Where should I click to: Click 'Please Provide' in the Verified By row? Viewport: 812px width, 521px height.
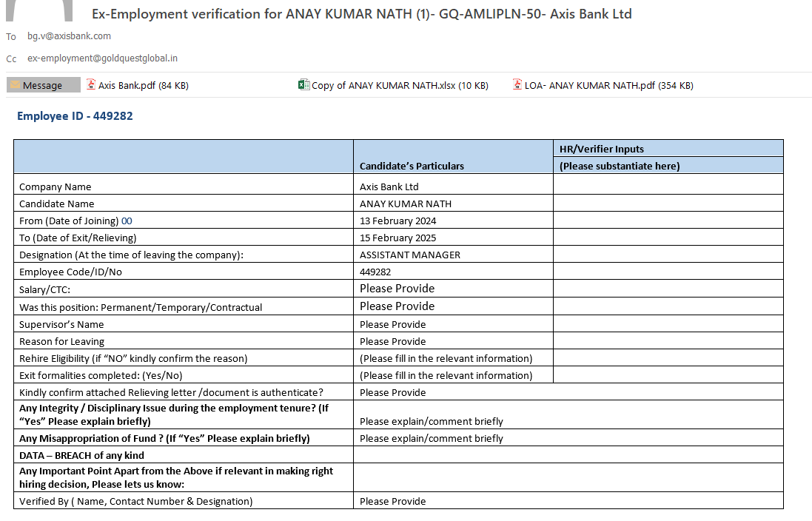click(392, 501)
